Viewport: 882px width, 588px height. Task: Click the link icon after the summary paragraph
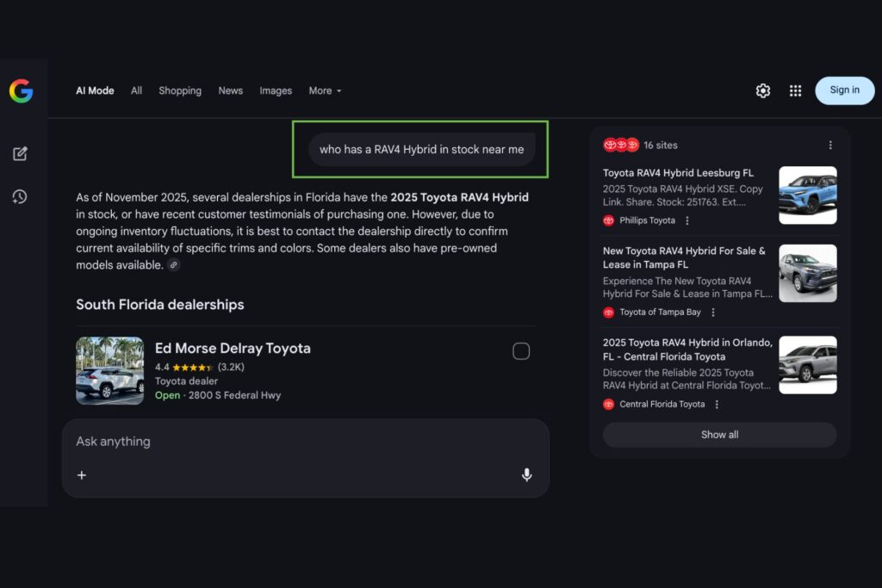174,265
